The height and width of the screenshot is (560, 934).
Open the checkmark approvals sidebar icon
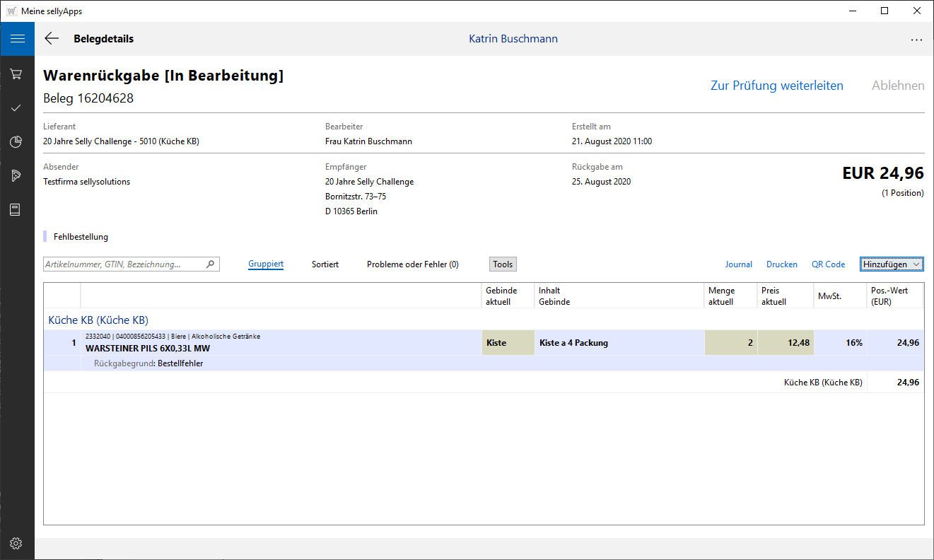[x=16, y=107]
